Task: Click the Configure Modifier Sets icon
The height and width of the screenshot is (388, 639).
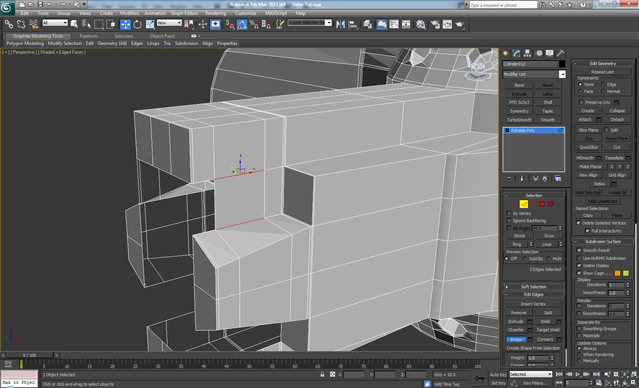Action: [x=558, y=179]
